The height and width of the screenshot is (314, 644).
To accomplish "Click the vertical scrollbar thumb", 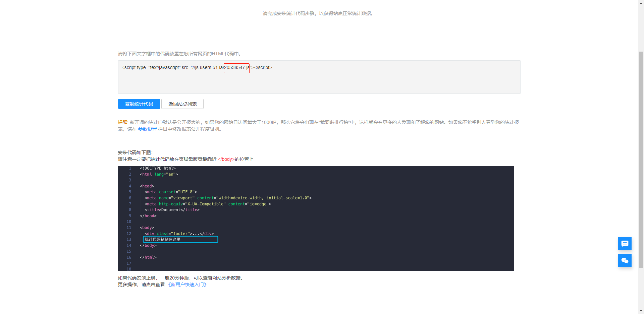I will [x=641, y=160].
